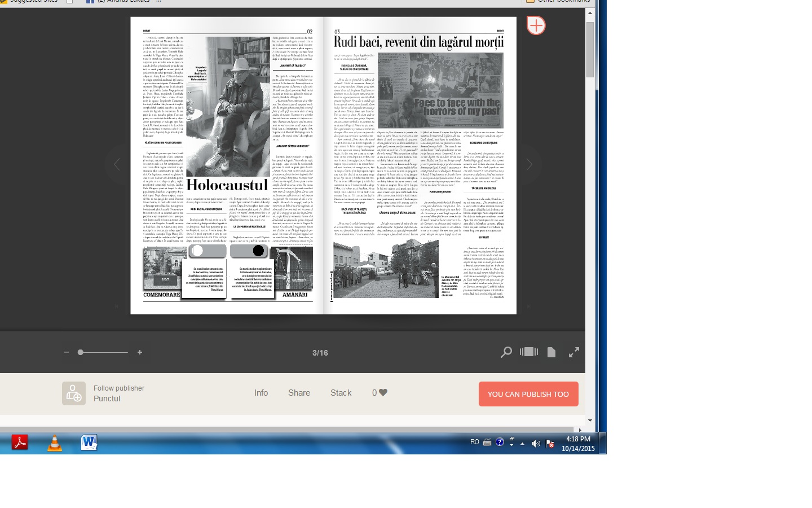Viewport: 812px width, 508px height.
Task: Click the red plus icon beside the page
Action: click(x=536, y=25)
